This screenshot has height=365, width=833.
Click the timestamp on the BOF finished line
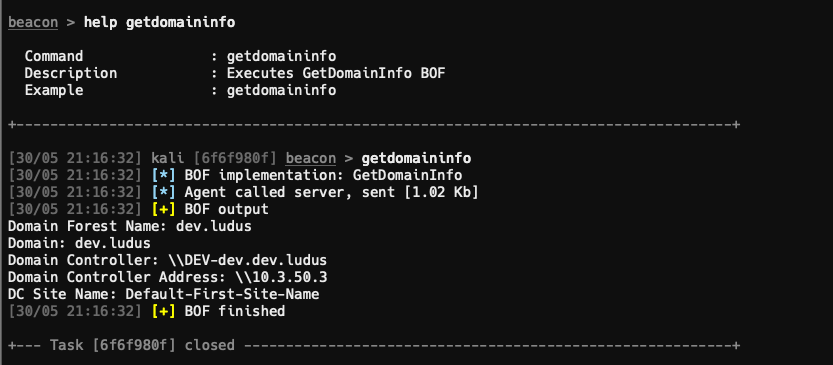pyautogui.click(x=75, y=311)
